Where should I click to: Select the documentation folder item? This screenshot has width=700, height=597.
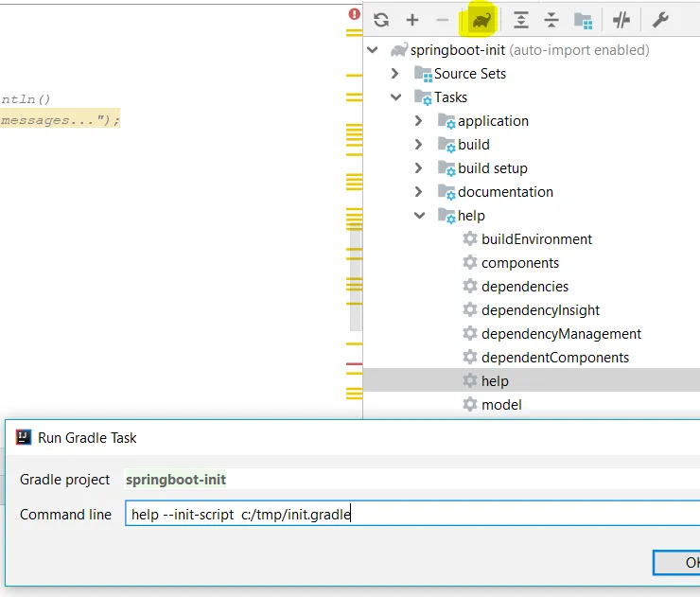coord(505,191)
